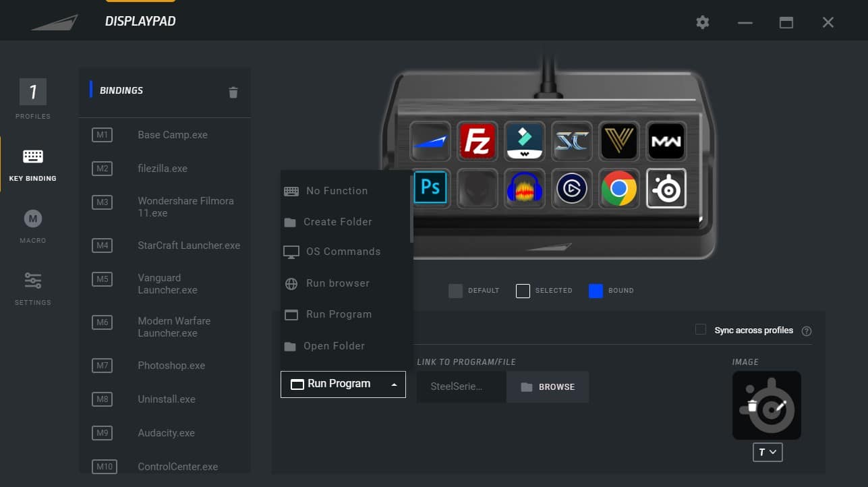Click the selected SteelSeries key
This screenshot has width=868, height=487.
coord(666,188)
